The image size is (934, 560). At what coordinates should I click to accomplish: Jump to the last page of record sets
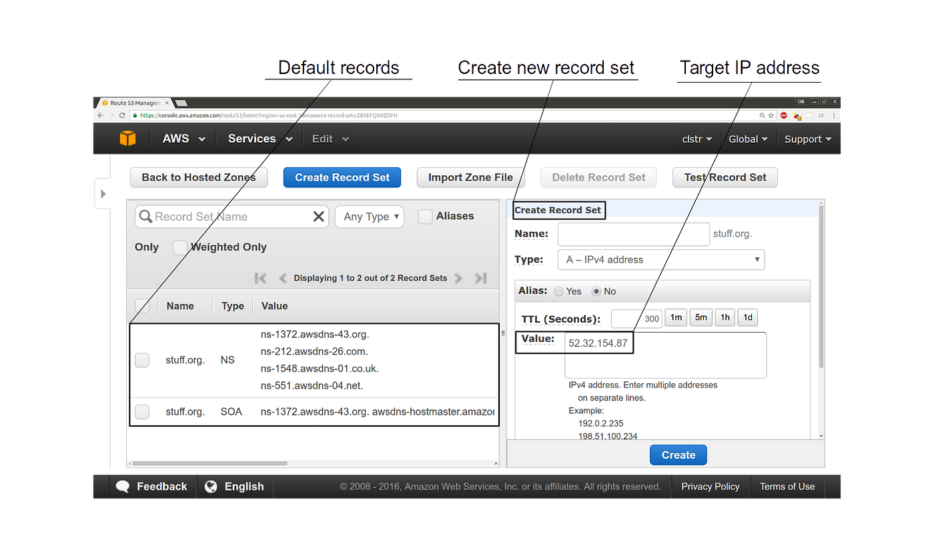(x=480, y=278)
